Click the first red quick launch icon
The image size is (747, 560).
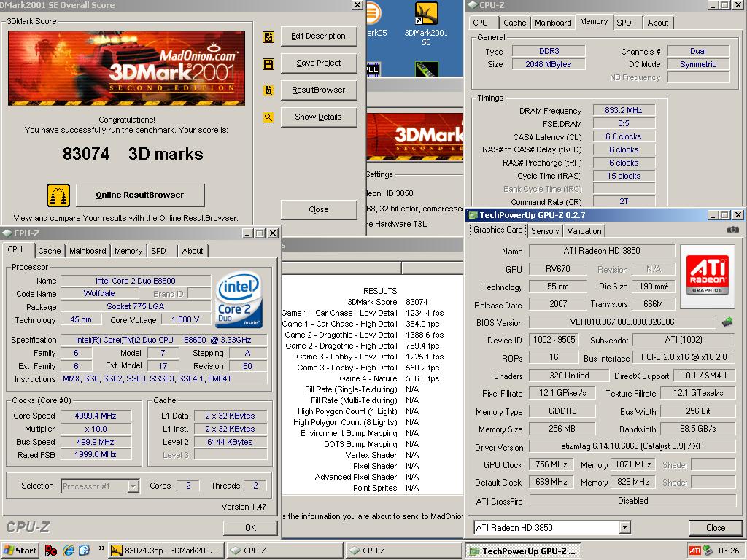50,551
